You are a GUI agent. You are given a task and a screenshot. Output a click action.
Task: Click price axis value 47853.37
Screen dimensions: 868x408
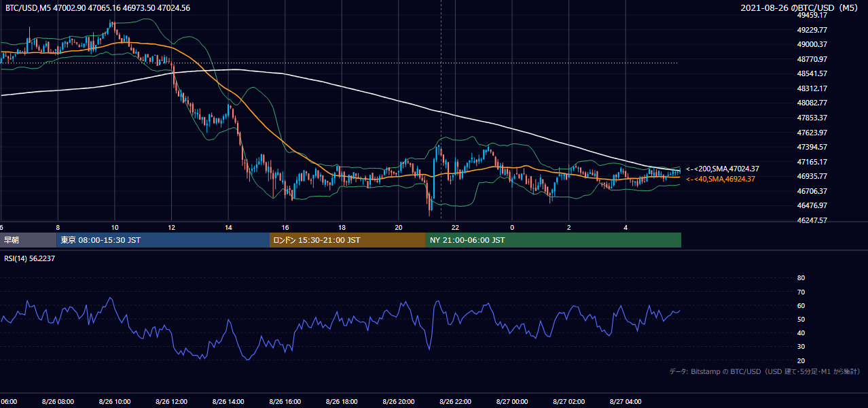(812, 118)
